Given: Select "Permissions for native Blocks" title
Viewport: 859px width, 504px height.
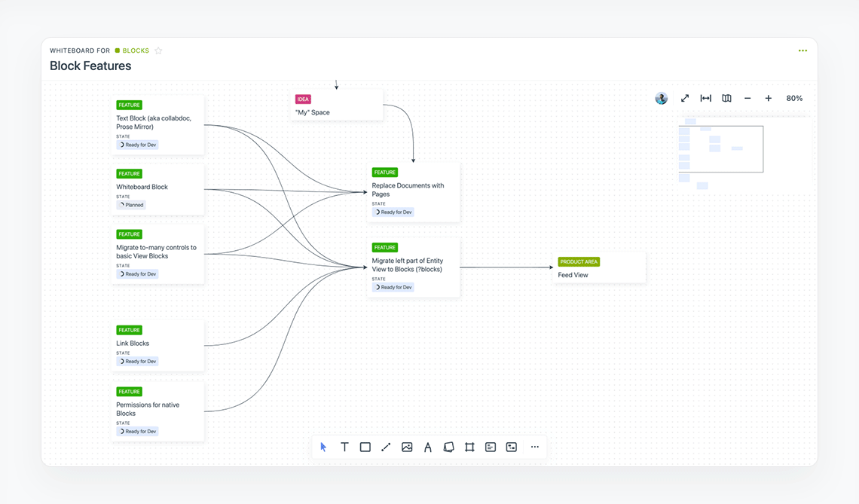Looking at the screenshot, I should point(148,409).
